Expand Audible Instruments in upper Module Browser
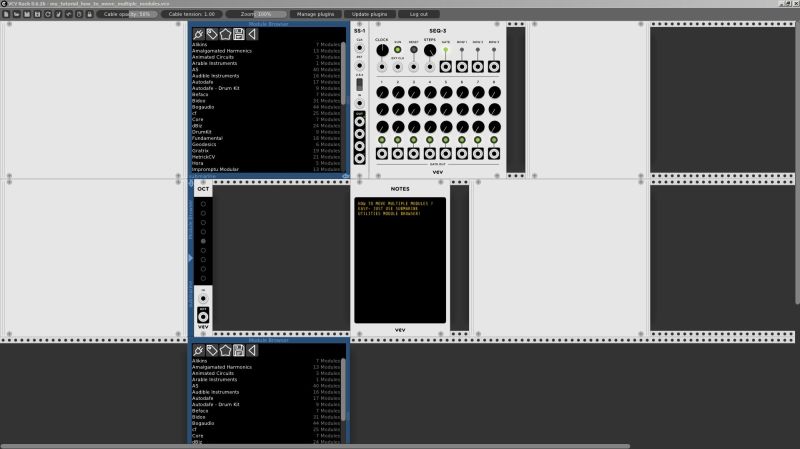 (266, 76)
